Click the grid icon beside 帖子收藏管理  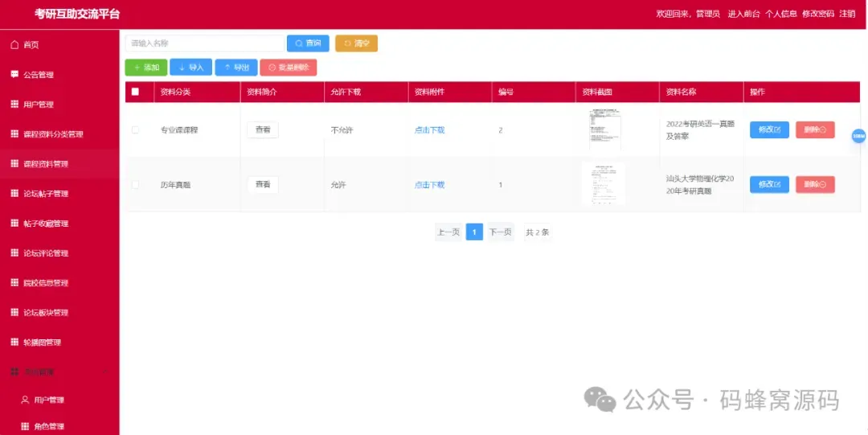pyautogui.click(x=15, y=224)
